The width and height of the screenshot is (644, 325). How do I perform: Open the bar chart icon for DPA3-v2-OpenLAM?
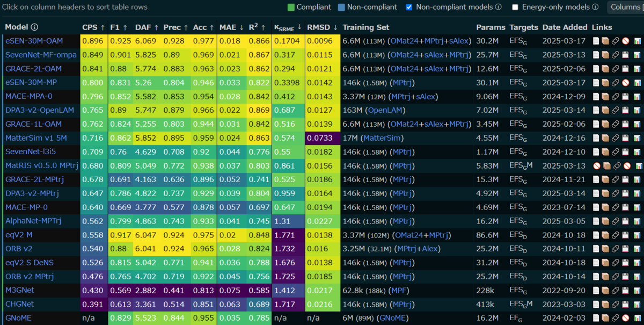pyautogui.click(x=637, y=110)
